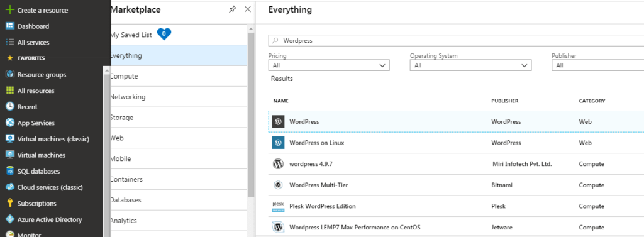Select the Compute category in Marketplace
644x237 pixels.
179,77
